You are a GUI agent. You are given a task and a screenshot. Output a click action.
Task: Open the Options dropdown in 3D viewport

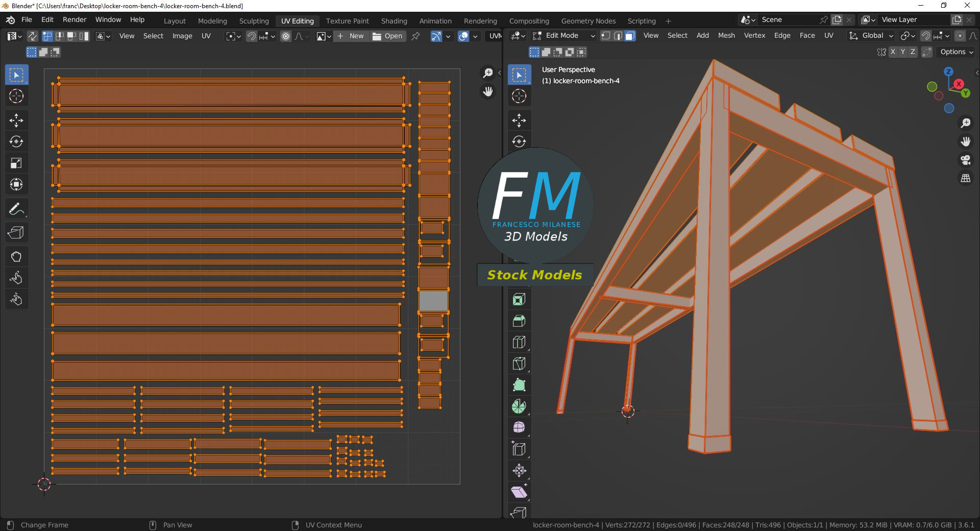pos(956,52)
